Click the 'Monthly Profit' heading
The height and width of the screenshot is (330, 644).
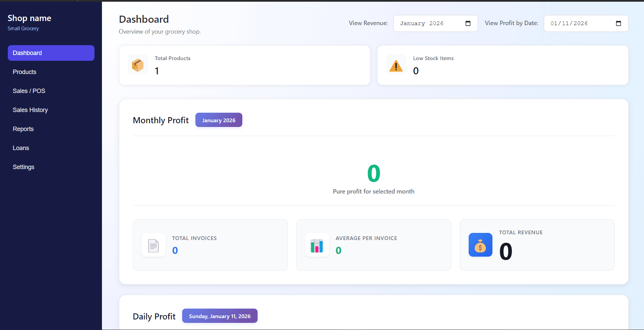(x=161, y=120)
